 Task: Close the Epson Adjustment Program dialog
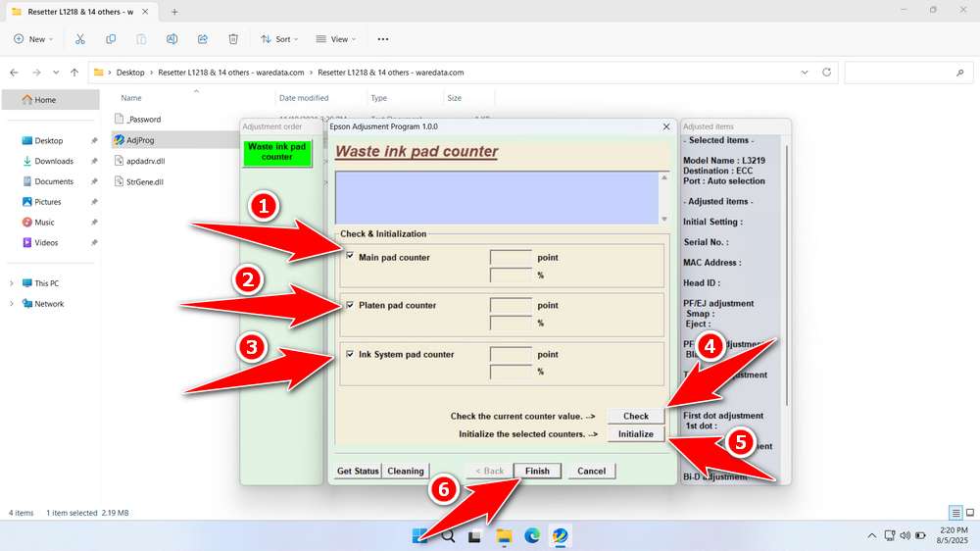(x=666, y=126)
